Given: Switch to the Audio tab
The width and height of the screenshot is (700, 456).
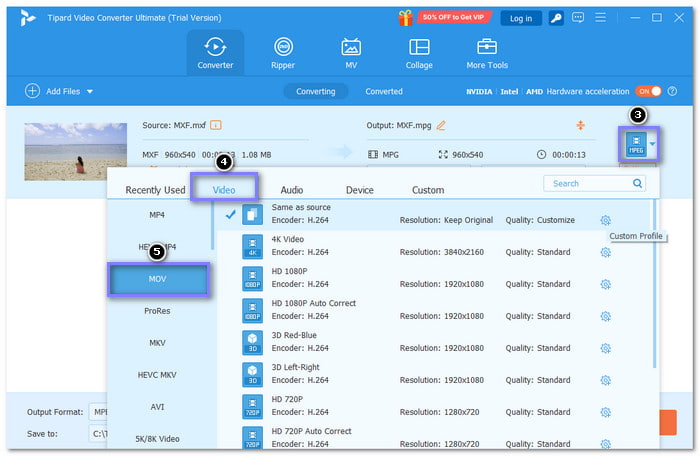Looking at the screenshot, I should coord(291,190).
